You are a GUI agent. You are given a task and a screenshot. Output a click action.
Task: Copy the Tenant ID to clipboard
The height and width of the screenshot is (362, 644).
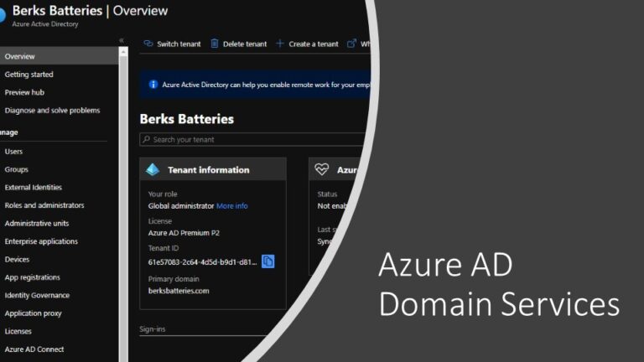click(267, 261)
